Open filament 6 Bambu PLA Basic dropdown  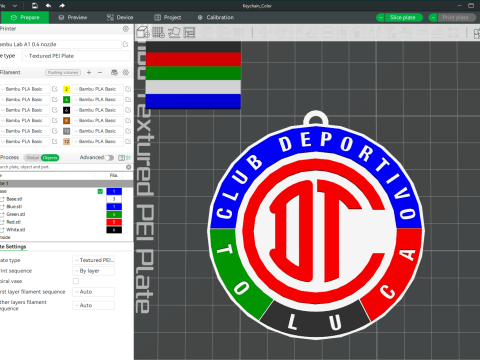point(97,110)
